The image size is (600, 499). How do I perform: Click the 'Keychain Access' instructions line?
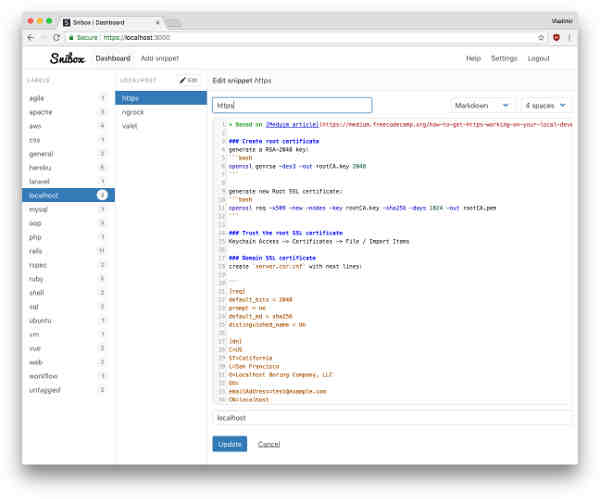coord(319,241)
